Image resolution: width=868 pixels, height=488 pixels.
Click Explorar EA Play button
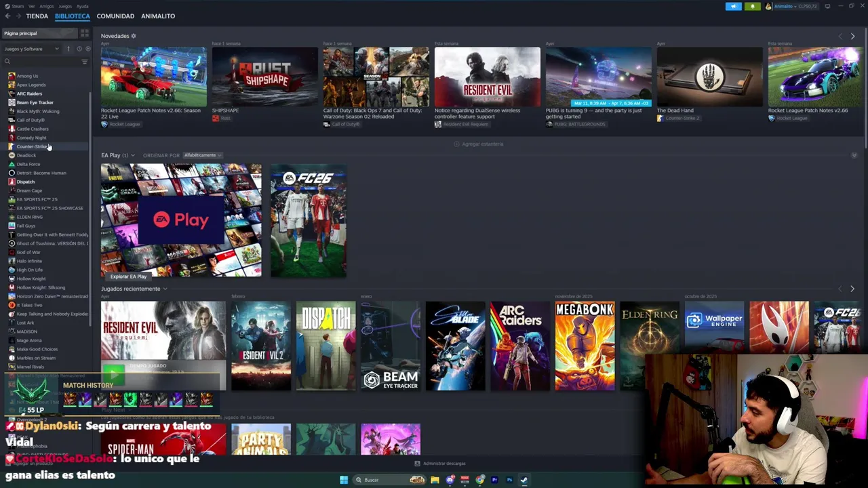128,277
